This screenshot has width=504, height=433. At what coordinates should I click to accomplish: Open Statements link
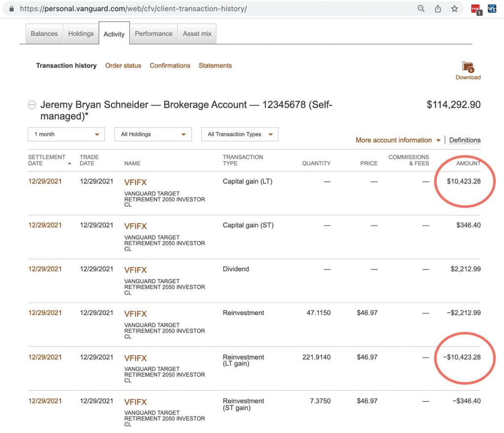tap(215, 66)
